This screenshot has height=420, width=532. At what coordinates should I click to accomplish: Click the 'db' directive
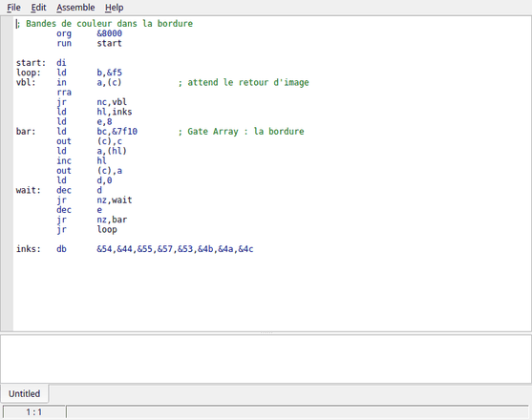tap(61, 249)
